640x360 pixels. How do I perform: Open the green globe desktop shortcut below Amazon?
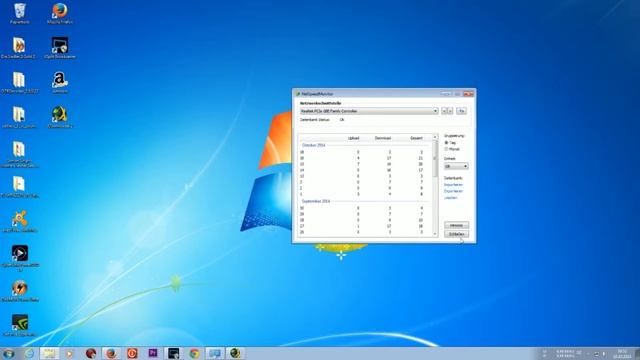pyautogui.click(x=60, y=117)
